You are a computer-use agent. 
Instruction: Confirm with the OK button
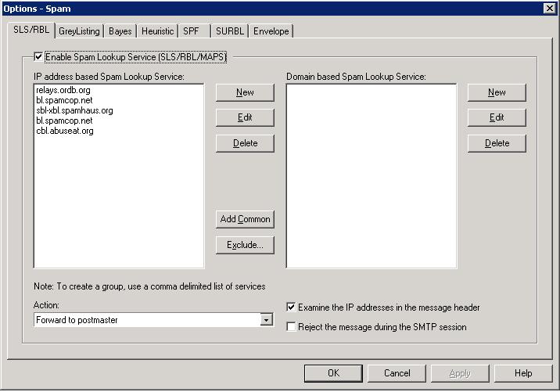pos(333,373)
